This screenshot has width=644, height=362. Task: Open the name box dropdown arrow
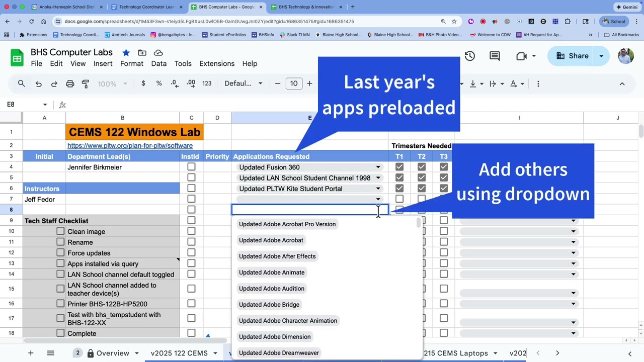click(x=45, y=105)
